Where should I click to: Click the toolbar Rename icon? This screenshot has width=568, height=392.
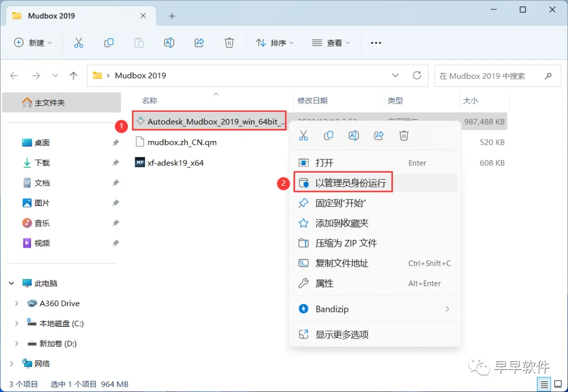click(169, 43)
